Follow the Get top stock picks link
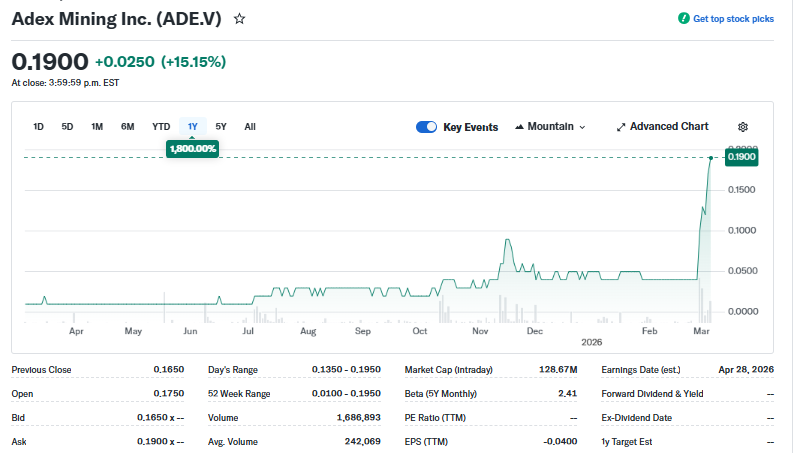The image size is (798, 453). 733,19
